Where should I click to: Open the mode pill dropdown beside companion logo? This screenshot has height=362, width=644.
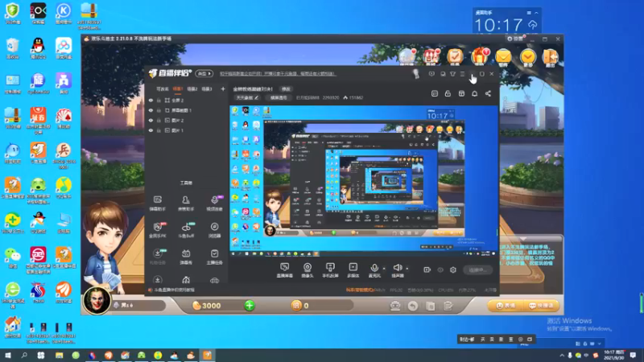pos(204,74)
